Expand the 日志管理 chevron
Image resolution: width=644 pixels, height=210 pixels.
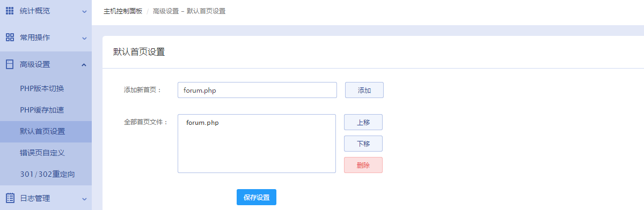click(x=84, y=199)
